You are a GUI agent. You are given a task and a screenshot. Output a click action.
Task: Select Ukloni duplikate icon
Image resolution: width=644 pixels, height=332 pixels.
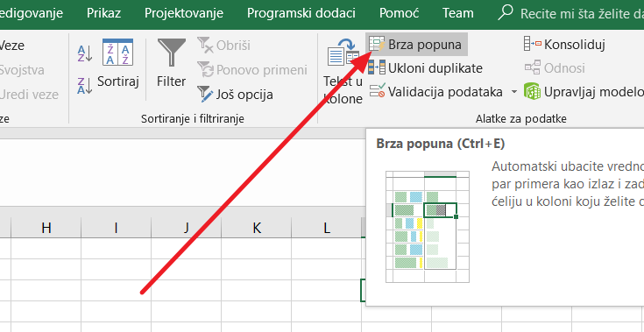pos(377,67)
